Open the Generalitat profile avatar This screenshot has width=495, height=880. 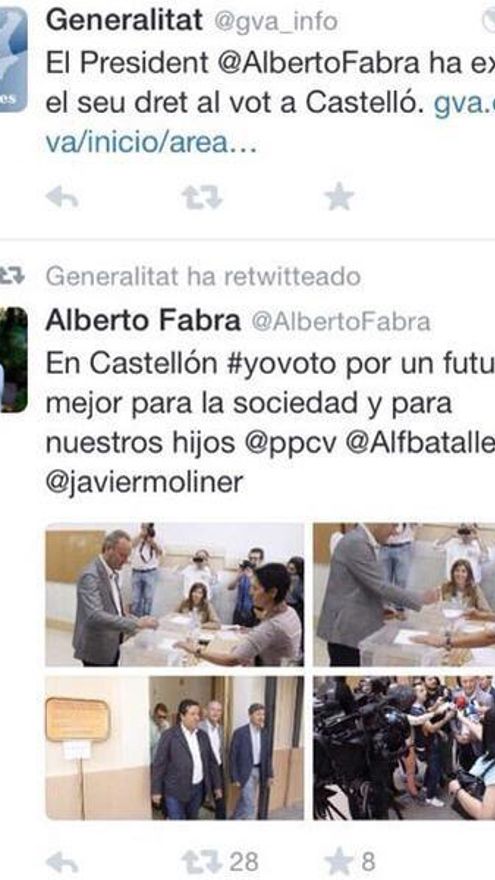[x=13, y=59]
